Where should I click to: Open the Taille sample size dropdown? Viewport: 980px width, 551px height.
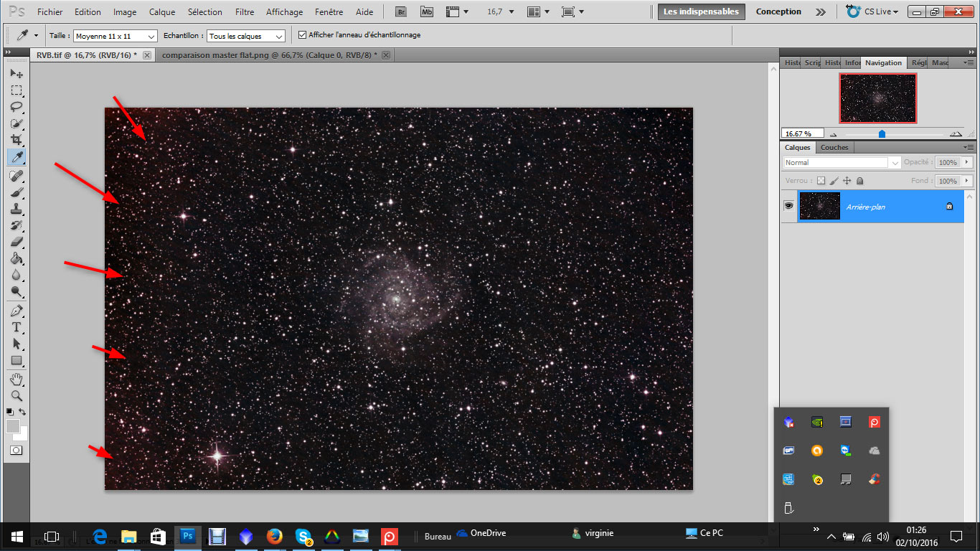click(115, 36)
